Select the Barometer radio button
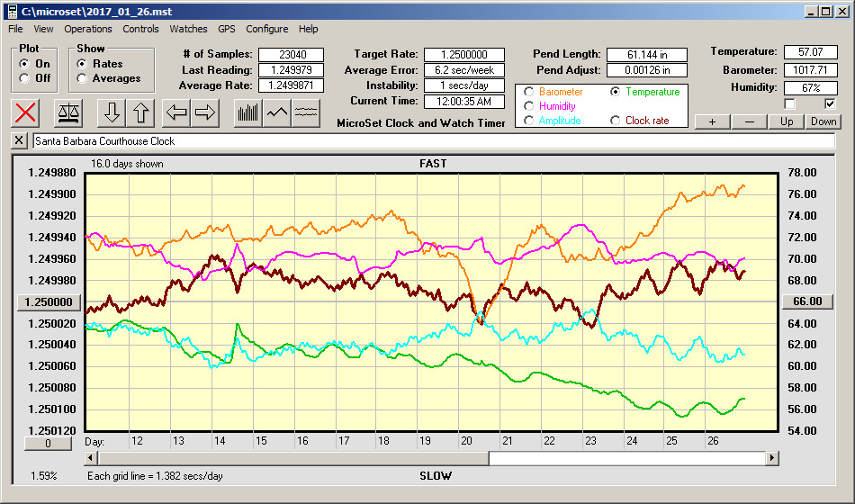 pyautogui.click(x=528, y=92)
